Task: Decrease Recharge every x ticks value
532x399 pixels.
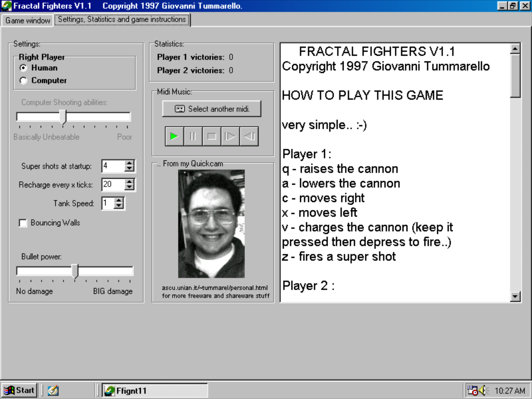Action: 130,187
